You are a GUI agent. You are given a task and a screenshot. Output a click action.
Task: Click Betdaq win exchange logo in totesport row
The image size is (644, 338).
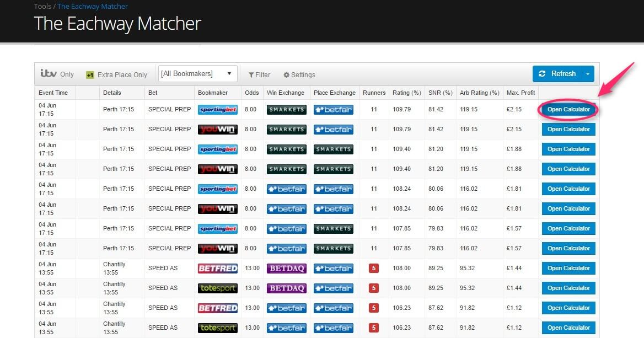pyautogui.click(x=287, y=288)
